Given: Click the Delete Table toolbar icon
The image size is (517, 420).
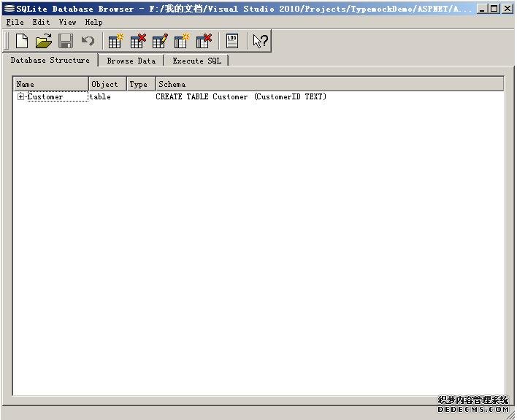Looking at the screenshot, I should tap(137, 42).
